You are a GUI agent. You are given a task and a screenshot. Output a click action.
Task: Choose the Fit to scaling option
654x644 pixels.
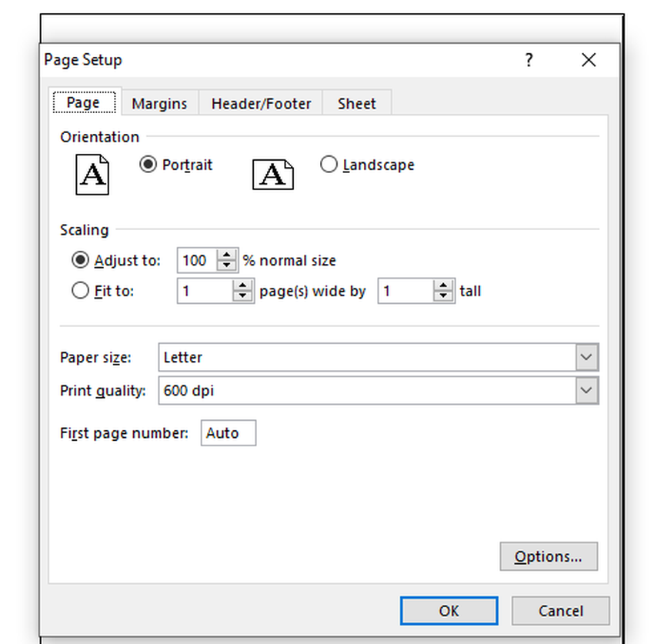pyautogui.click(x=80, y=291)
